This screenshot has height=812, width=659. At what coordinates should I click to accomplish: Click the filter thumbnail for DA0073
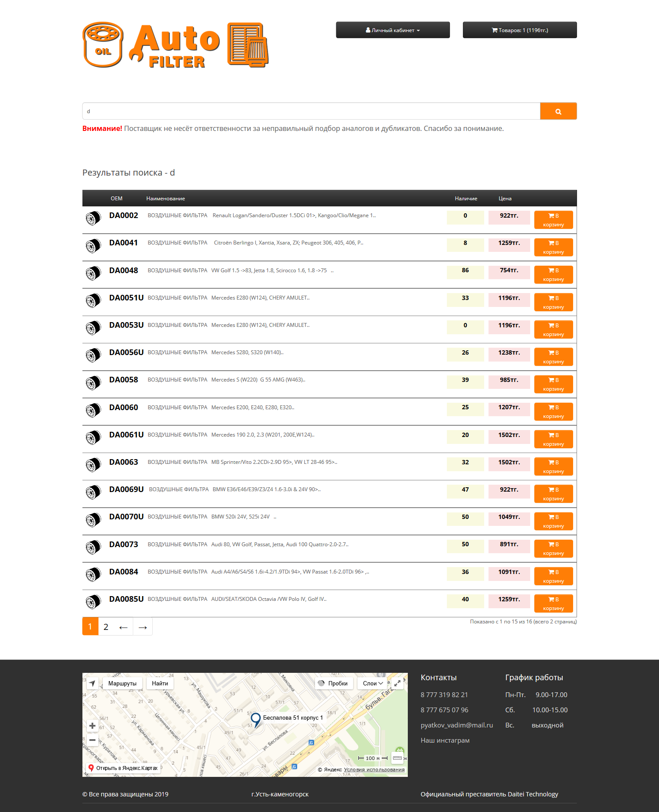(93, 547)
